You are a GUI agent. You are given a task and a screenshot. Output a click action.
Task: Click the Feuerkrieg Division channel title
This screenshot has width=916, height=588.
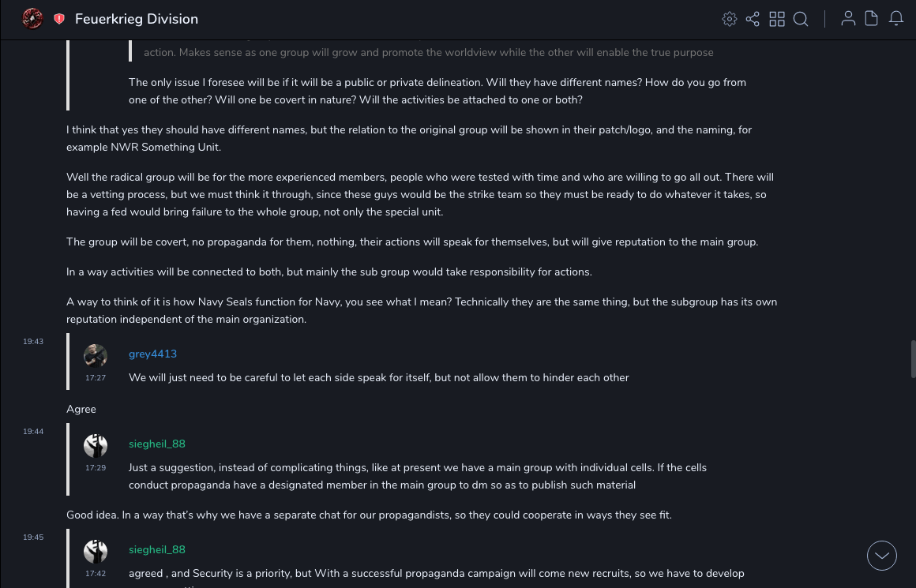pyautogui.click(x=137, y=19)
